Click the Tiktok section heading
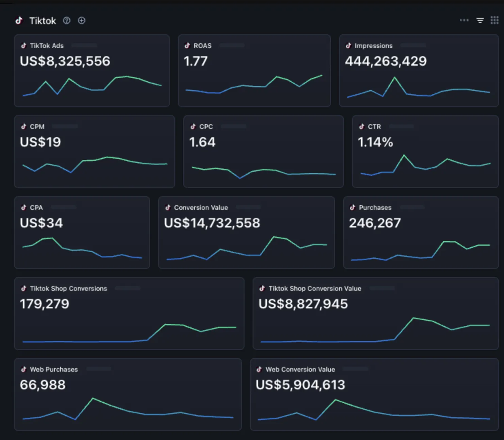This screenshot has width=504, height=440. (x=43, y=21)
